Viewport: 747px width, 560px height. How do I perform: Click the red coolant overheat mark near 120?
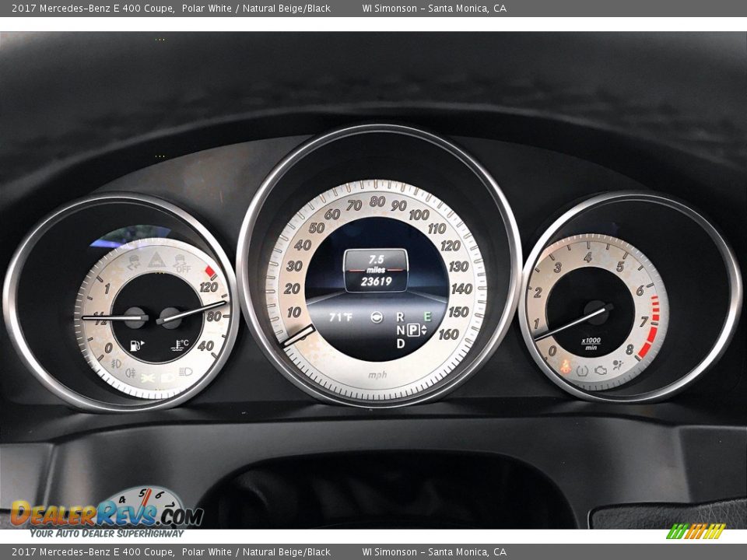[x=211, y=272]
